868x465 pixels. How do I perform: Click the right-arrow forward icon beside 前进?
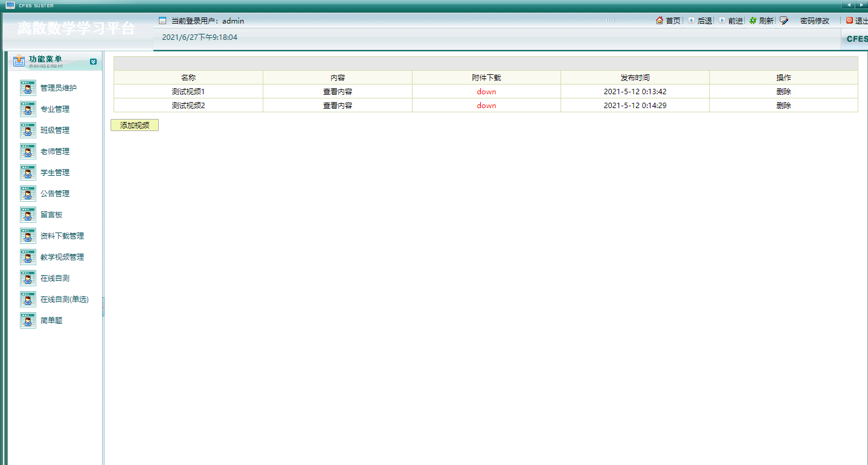722,21
